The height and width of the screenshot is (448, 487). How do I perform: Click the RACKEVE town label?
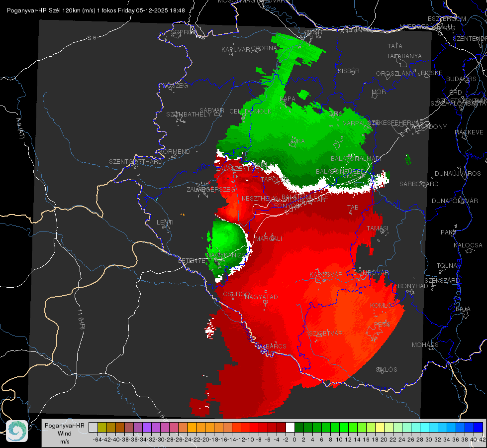(469, 132)
